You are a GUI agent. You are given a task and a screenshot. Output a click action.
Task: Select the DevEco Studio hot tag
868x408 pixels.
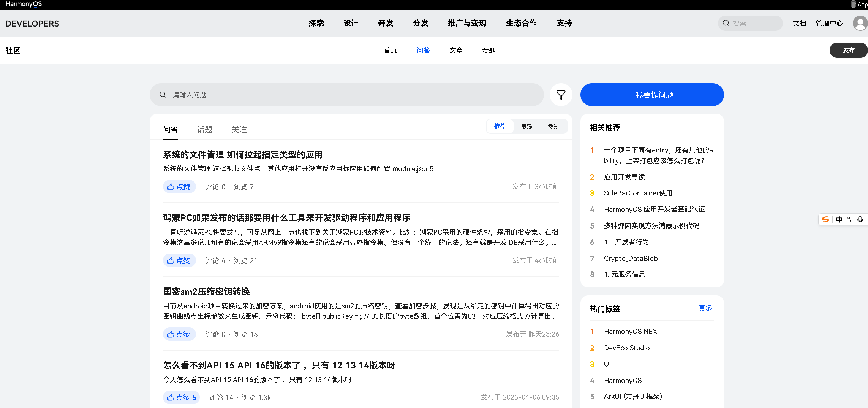coord(627,348)
